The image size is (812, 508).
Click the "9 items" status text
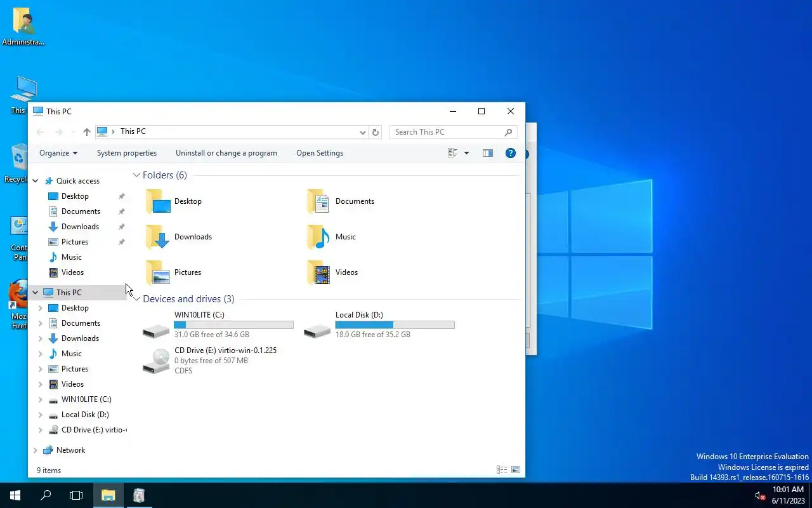49,471
